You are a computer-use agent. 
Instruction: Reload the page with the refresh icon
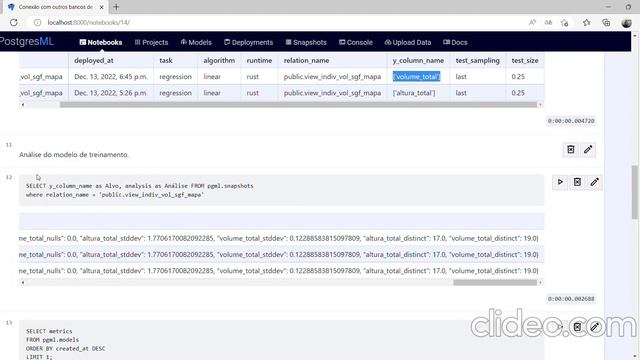point(13,22)
